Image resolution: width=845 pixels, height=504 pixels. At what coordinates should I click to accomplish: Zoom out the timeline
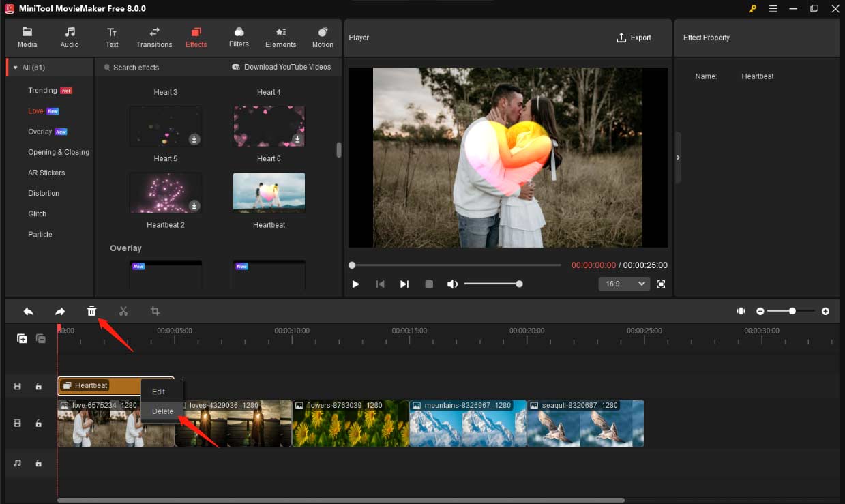click(760, 311)
